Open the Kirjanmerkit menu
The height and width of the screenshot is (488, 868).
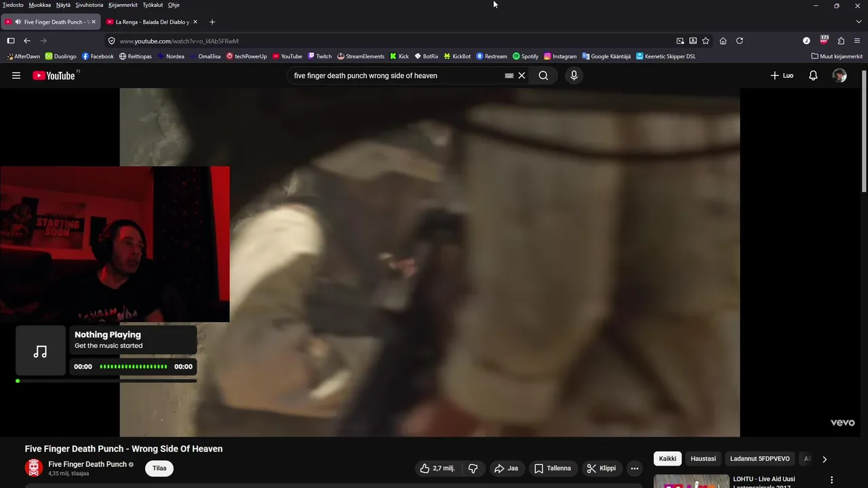(x=123, y=5)
